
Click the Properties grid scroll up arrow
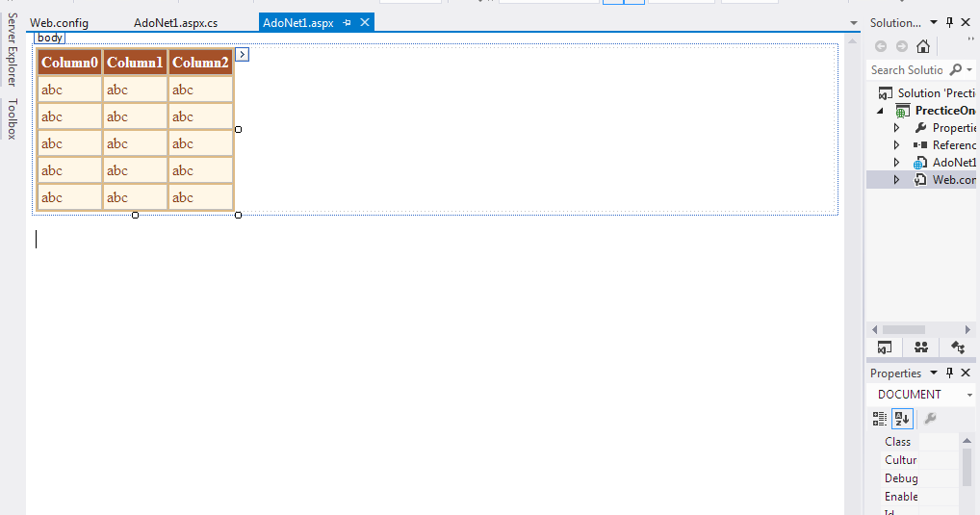tap(967, 441)
